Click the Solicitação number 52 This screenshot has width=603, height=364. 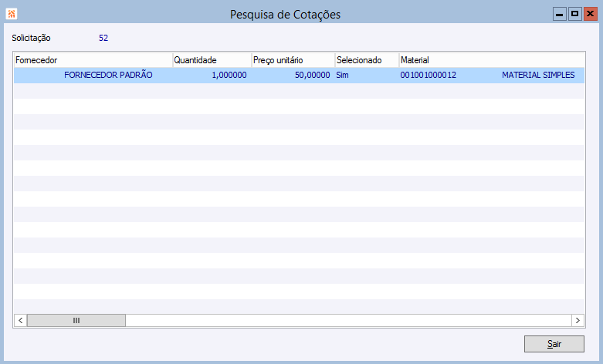tap(103, 38)
